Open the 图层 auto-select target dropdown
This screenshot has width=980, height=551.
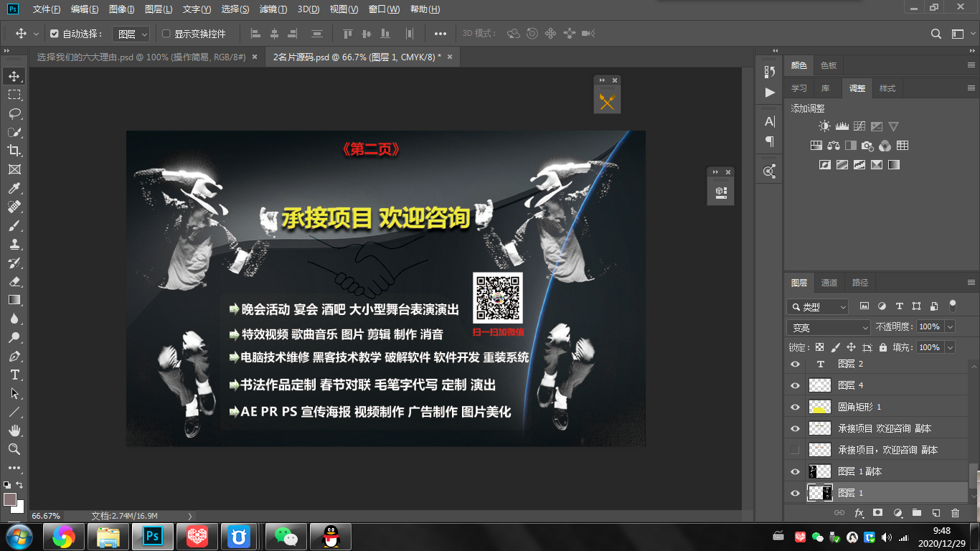tap(132, 34)
